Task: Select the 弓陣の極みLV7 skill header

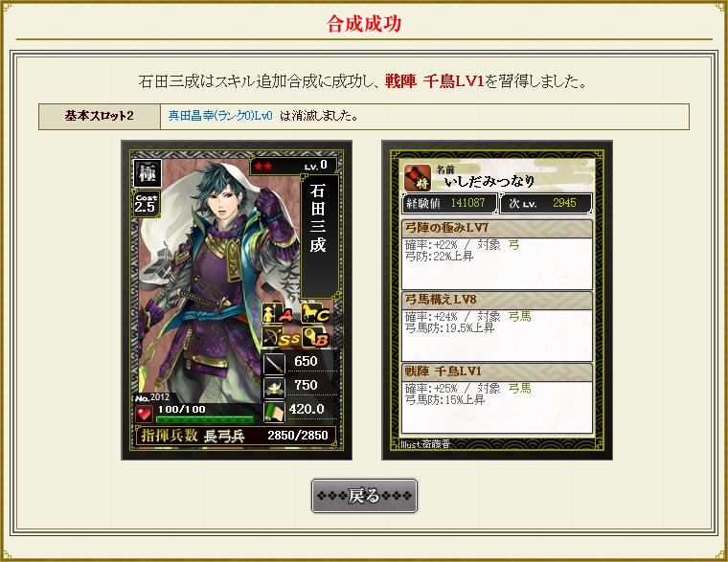Action: point(496,228)
